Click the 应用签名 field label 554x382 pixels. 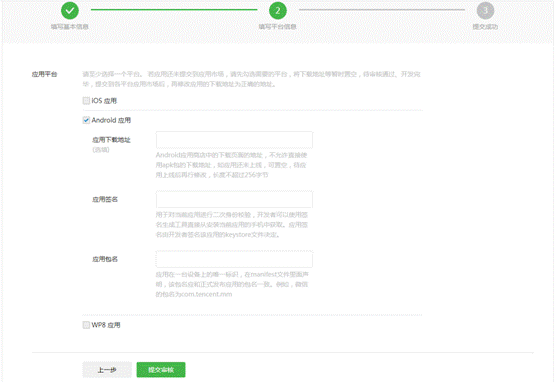(x=105, y=200)
